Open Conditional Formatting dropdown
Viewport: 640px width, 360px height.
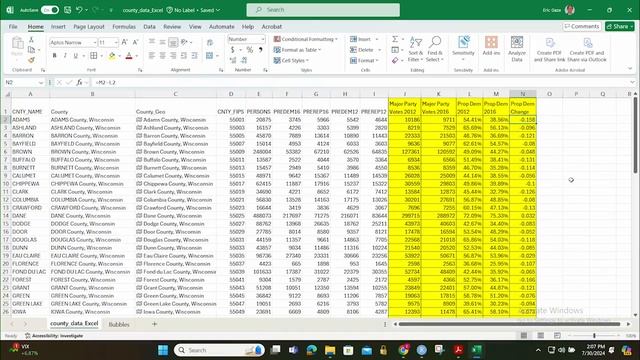click(x=306, y=39)
